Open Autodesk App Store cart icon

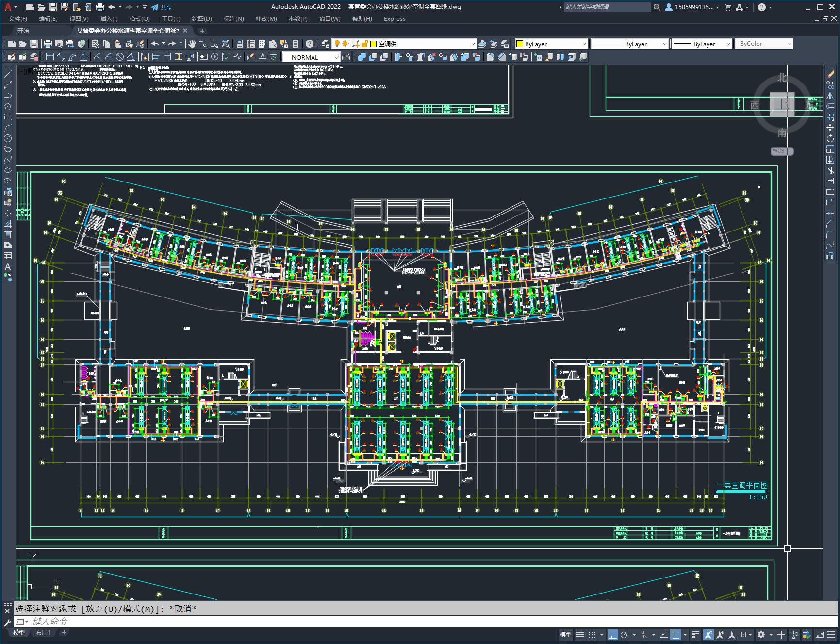click(x=727, y=7)
